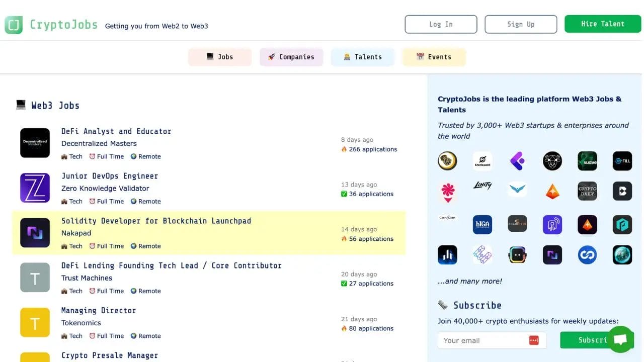Click the purple K-shaped partner logo

pos(517,161)
